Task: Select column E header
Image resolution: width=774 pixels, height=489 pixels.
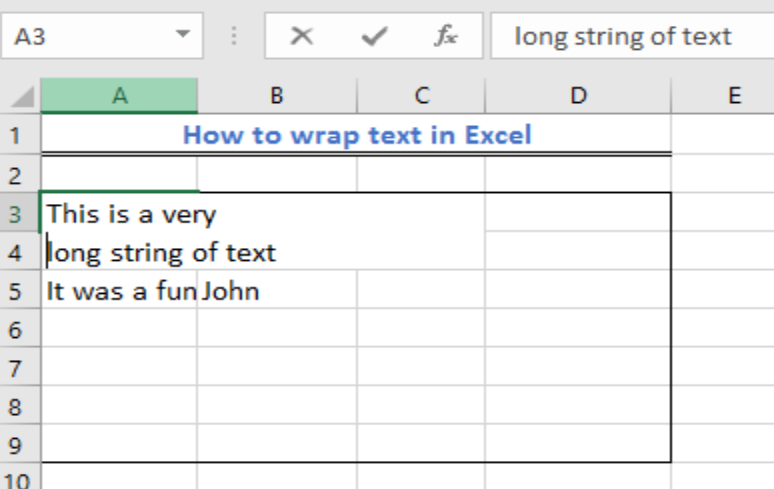Action: (734, 95)
